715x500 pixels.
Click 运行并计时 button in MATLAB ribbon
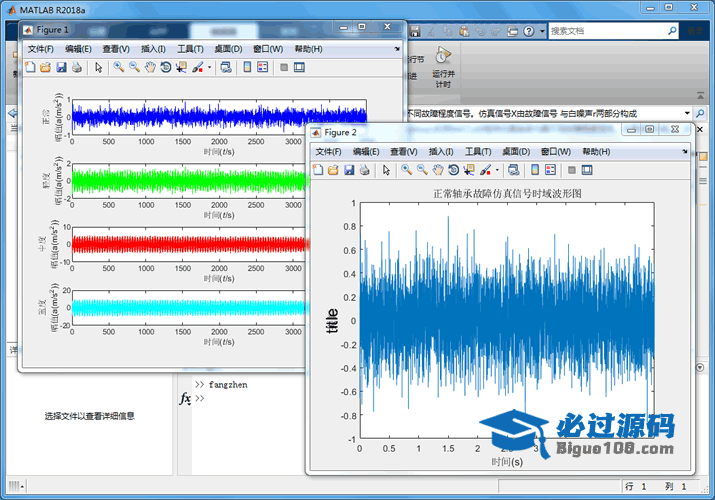tap(443, 67)
